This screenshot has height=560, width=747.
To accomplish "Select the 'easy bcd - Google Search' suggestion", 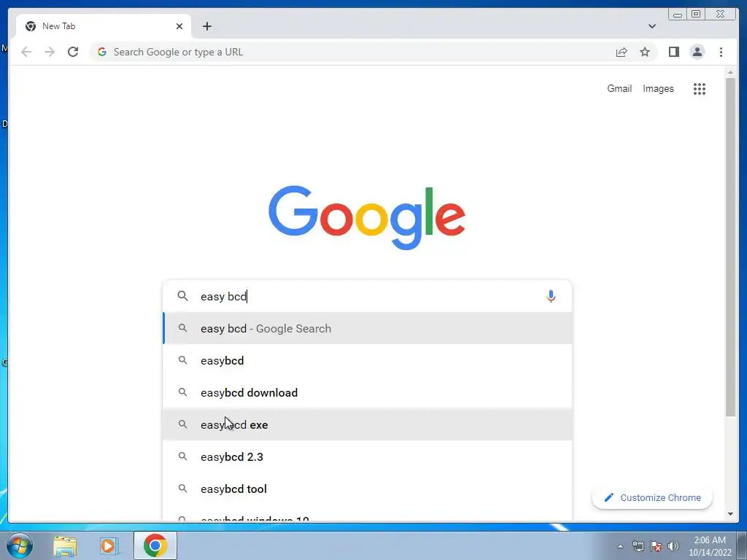I will coord(368,329).
